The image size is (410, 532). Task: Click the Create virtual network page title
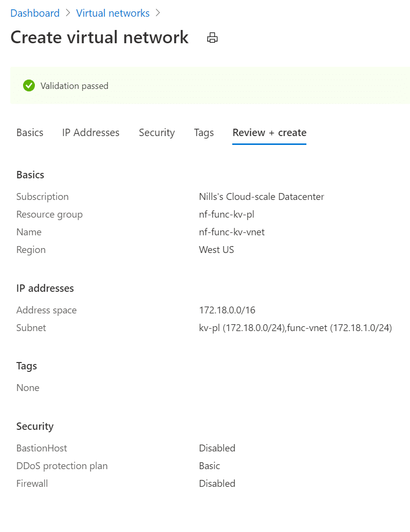tap(100, 37)
